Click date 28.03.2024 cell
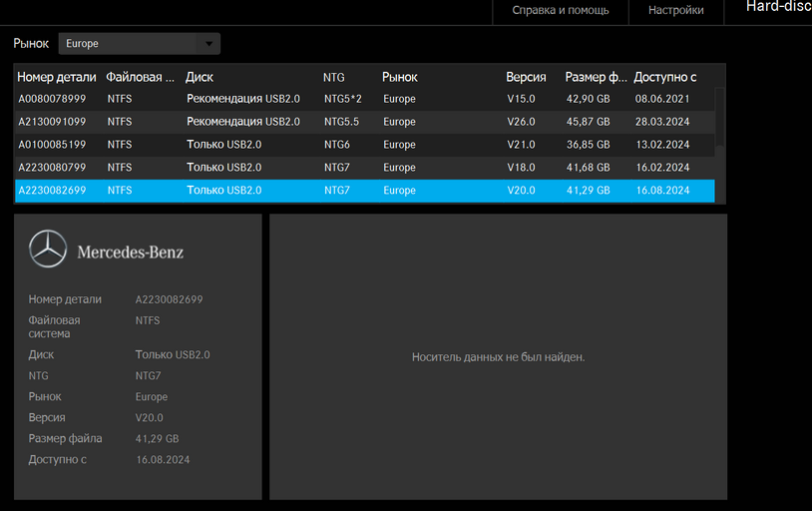Viewport: 812px width, 511px height. 662,122
